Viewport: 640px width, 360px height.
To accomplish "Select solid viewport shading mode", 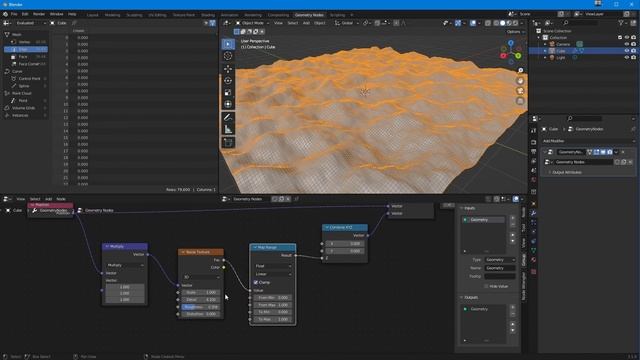I will (x=502, y=23).
